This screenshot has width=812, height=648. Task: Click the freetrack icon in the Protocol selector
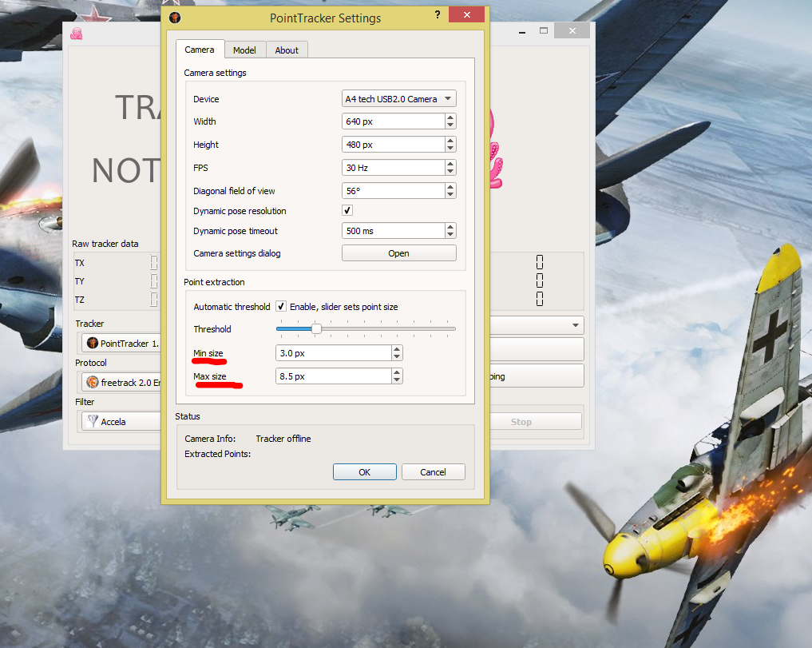93,383
